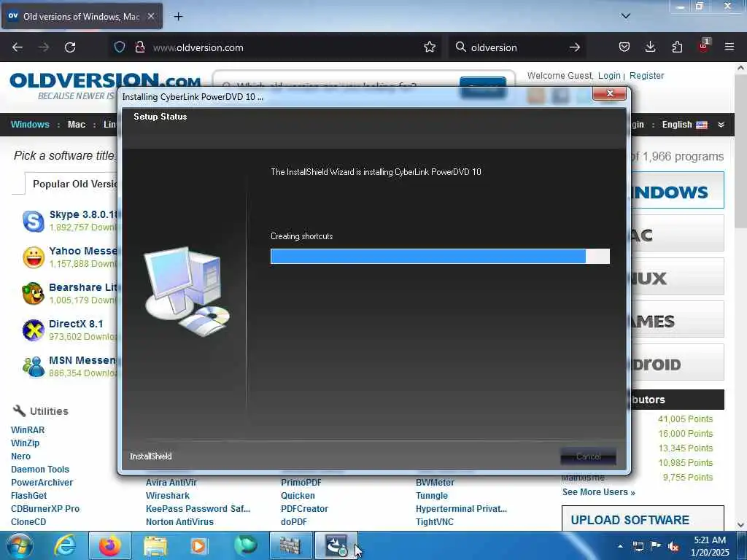Screen dimensions: 747x560
Task: Open the Pocket save icon
Action: pyautogui.click(x=624, y=47)
